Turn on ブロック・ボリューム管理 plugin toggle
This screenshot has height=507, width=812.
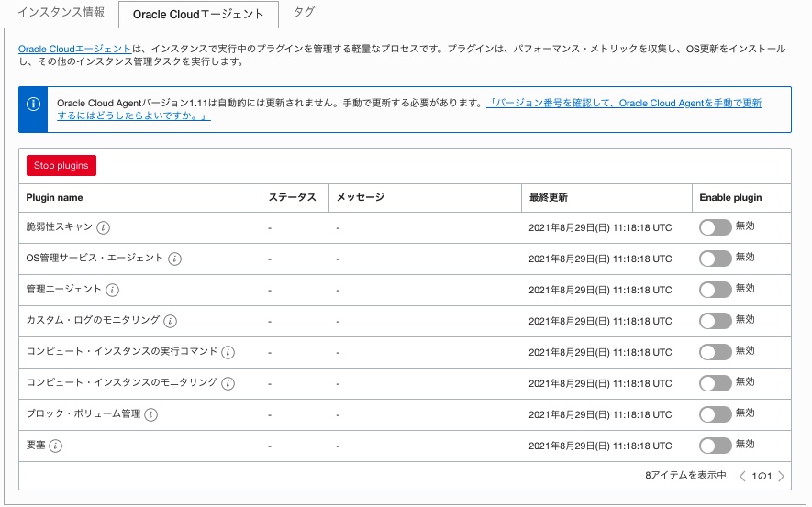coord(715,414)
